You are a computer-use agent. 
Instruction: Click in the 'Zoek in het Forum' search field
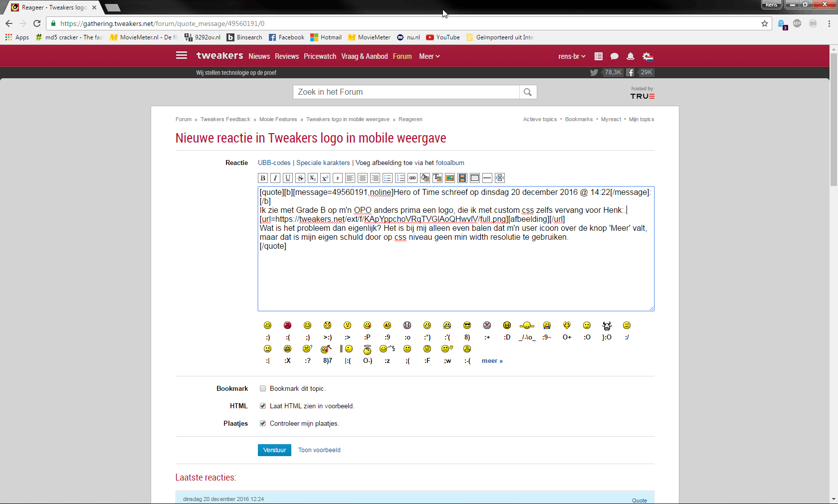tap(406, 92)
